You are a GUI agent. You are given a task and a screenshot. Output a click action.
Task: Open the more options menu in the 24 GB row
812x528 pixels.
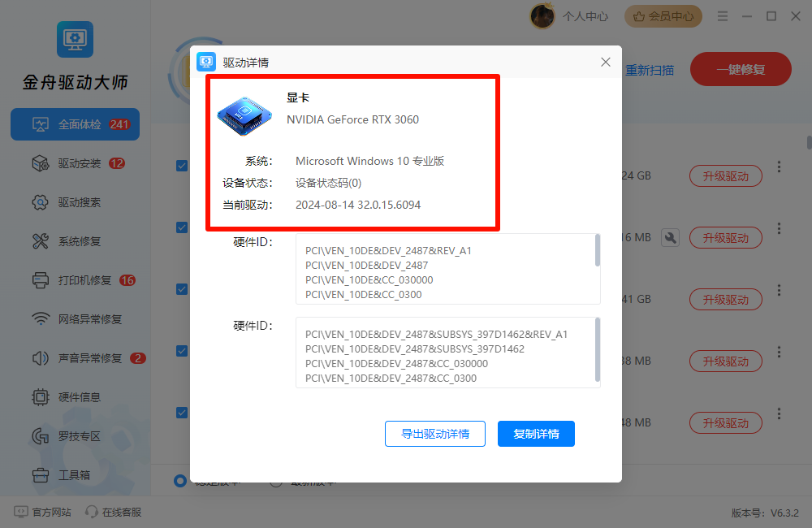pos(779,167)
